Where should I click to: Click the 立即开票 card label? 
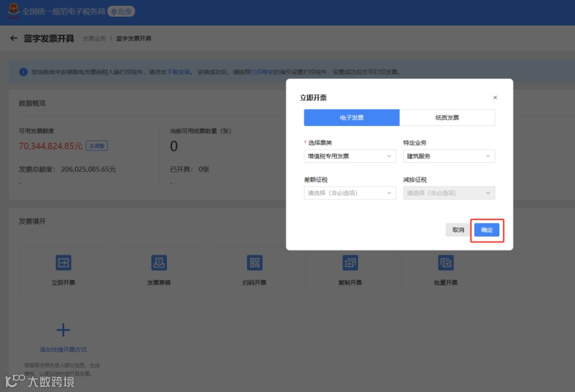(x=63, y=282)
